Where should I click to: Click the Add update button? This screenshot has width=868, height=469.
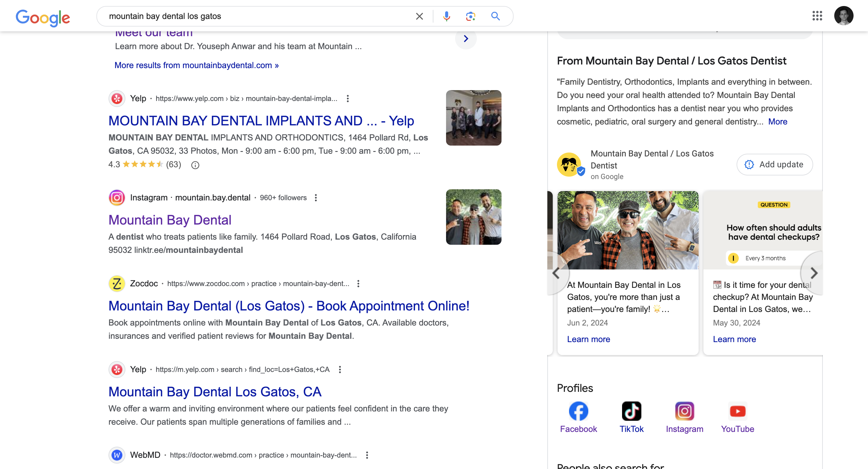774,164
